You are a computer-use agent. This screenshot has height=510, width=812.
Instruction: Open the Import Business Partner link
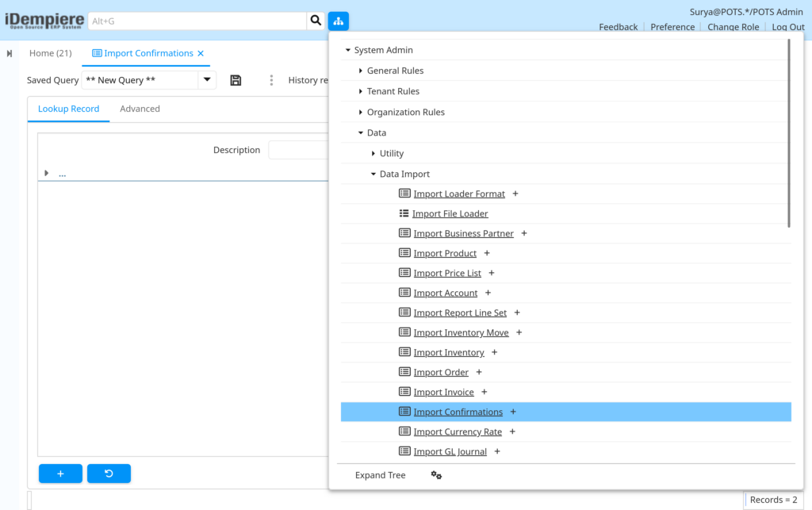(463, 233)
